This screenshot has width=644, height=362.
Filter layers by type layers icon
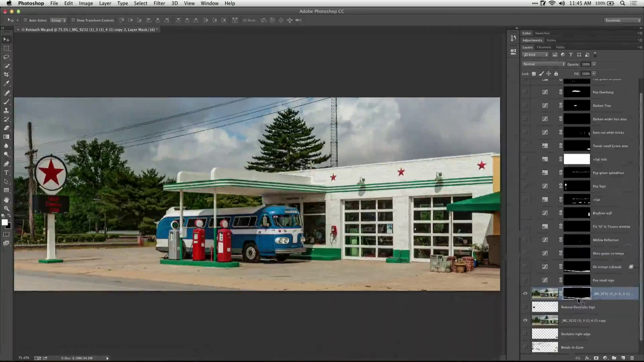(571, 55)
